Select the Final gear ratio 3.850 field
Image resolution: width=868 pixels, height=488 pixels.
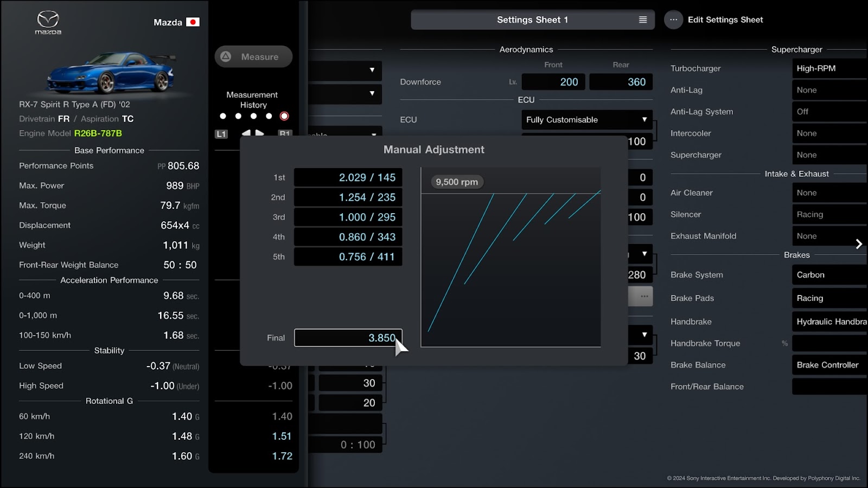tap(348, 338)
